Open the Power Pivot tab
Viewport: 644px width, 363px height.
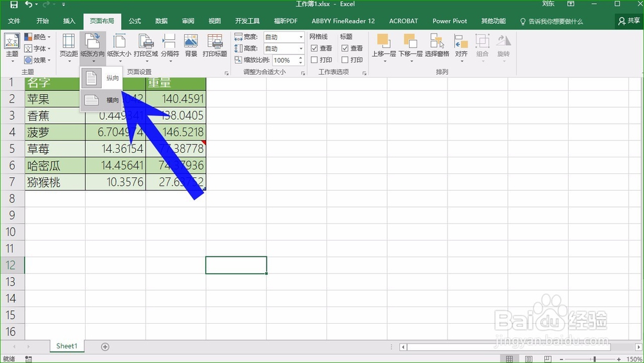(x=450, y=21)
